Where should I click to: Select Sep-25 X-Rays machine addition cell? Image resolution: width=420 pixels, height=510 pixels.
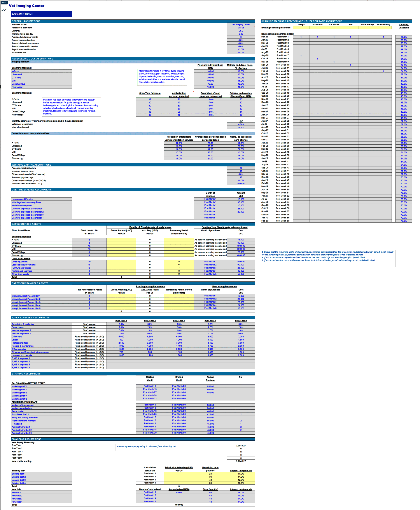pyautogui.click(x=301, y=56)
